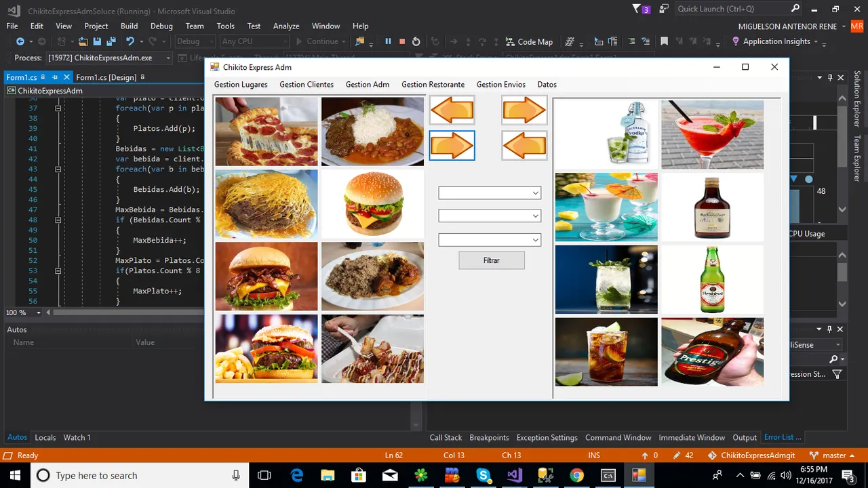868x488 pixels.
Task: Open pending changes pencil showing 42
Action: 684,455
